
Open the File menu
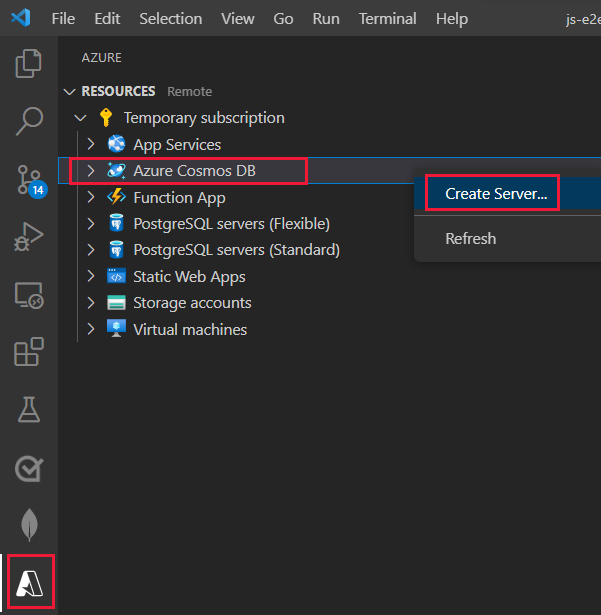point(63,18)
